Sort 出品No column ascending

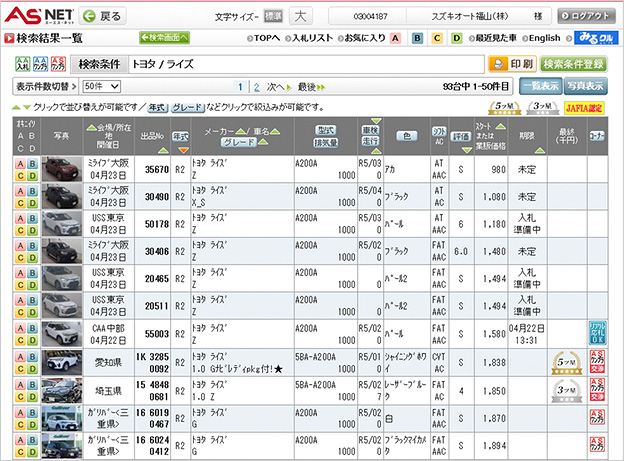pos(163,150)
